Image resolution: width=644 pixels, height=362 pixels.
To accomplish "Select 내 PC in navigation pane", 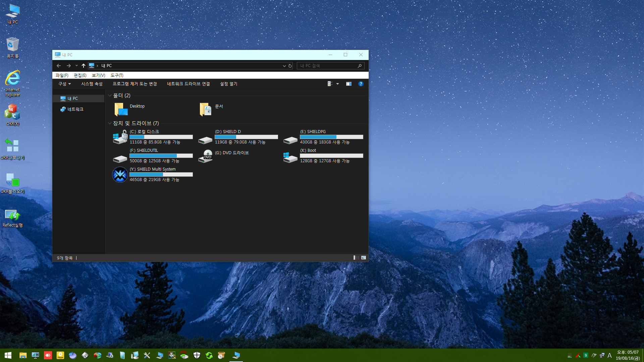I will click(79, 99).
